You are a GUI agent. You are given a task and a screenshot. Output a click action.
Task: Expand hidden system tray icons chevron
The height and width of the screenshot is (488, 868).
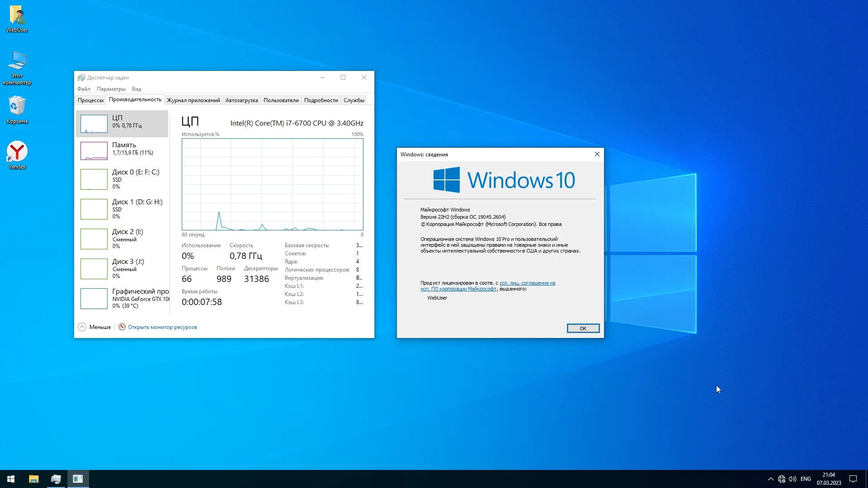tap(770, 479)
